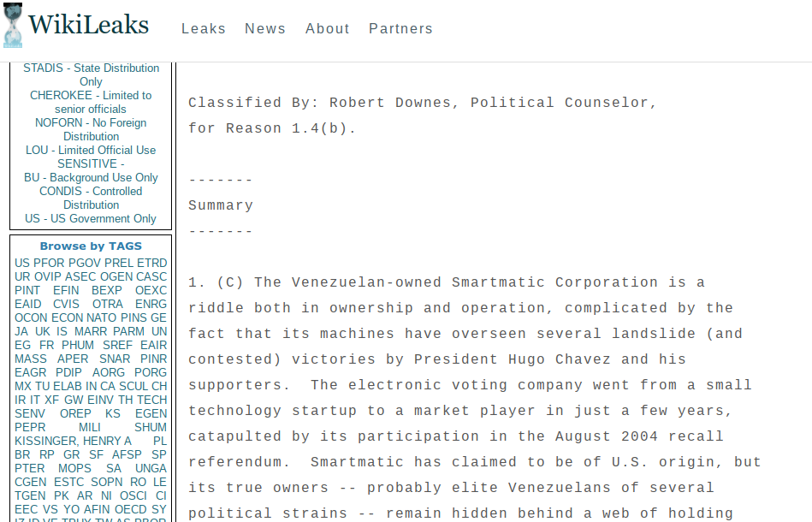Viewport: 812px width, 522px height.
Task: Select the PDIP tag
Action: pos(68,372)
